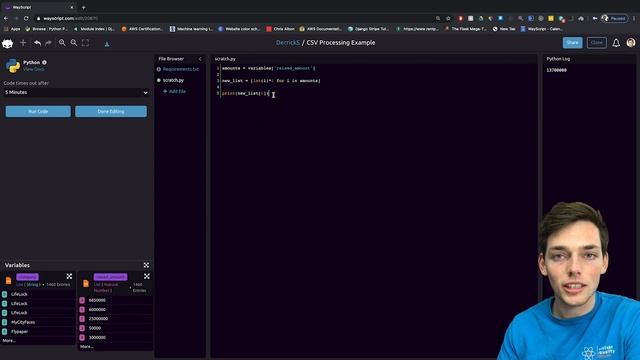640x360 pixels.
Task: Click the Paused profile chip in Chrome
Action: tap(615, 18)
